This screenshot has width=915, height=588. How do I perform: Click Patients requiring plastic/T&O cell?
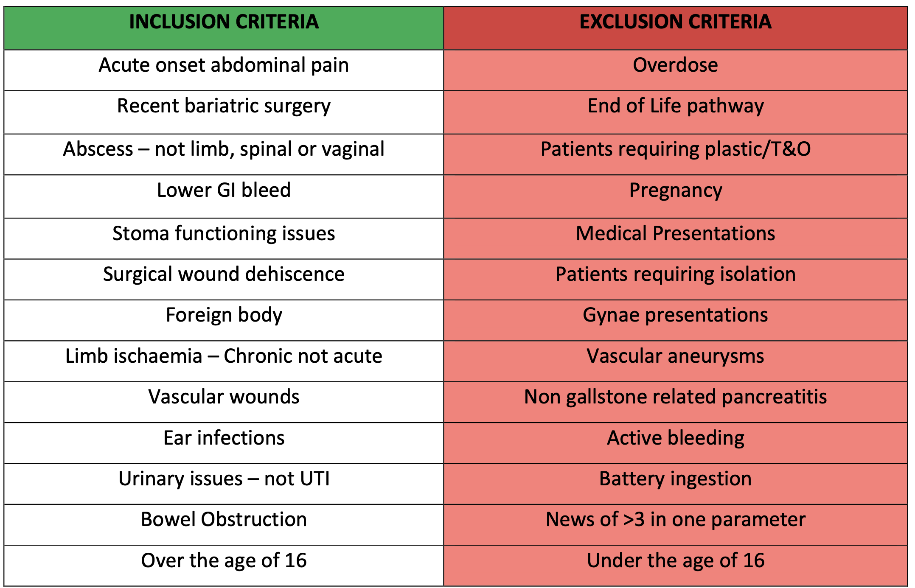[x=675, y=149]
